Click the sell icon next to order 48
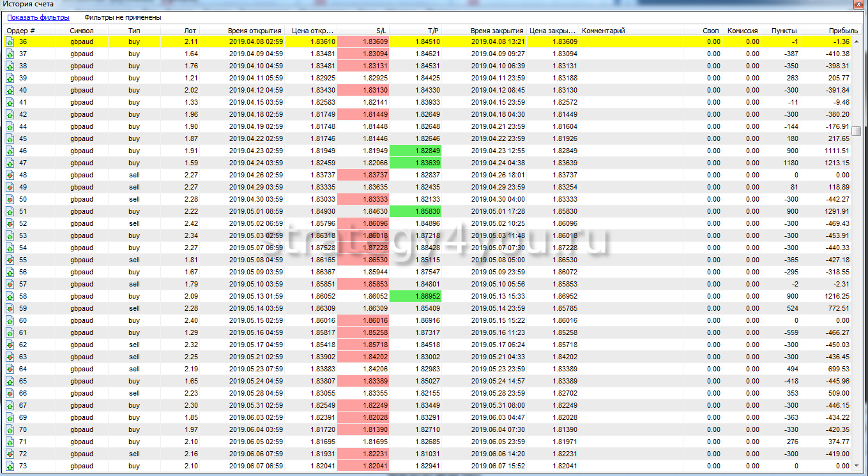Viewport: 868px width, 476px height. pyautogui.click(x=10, y=175)
